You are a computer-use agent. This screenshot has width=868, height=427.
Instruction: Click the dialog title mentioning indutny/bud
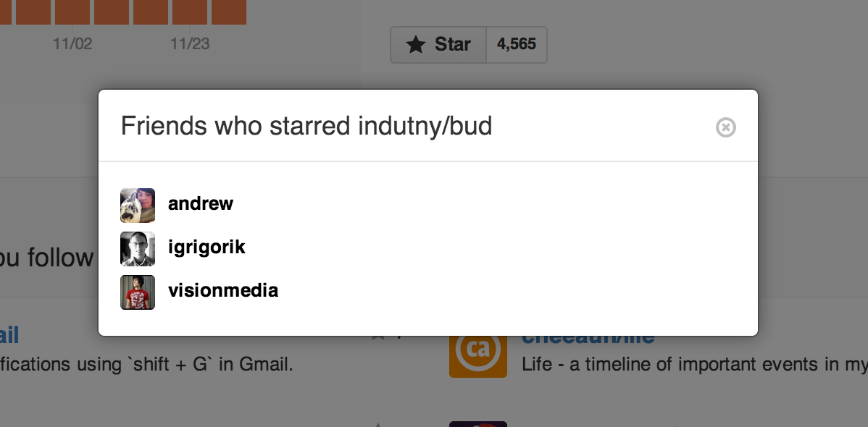306,126
